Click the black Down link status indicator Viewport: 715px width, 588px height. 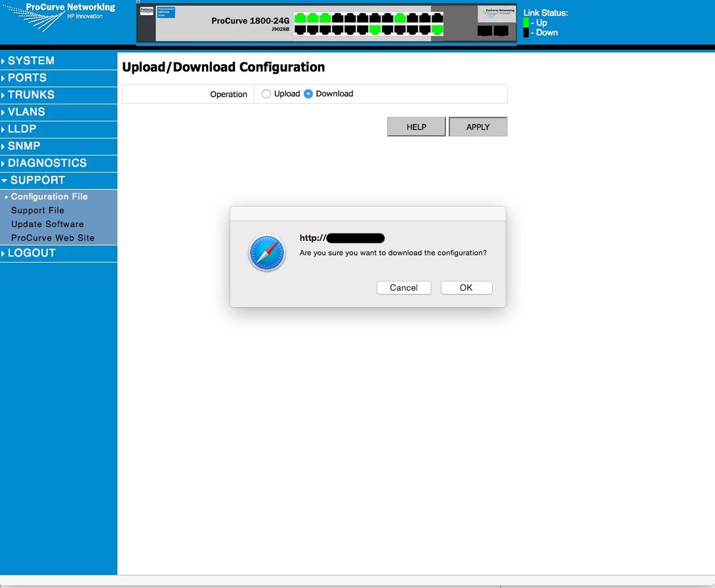pyautogui.click(x=526, y=32)
